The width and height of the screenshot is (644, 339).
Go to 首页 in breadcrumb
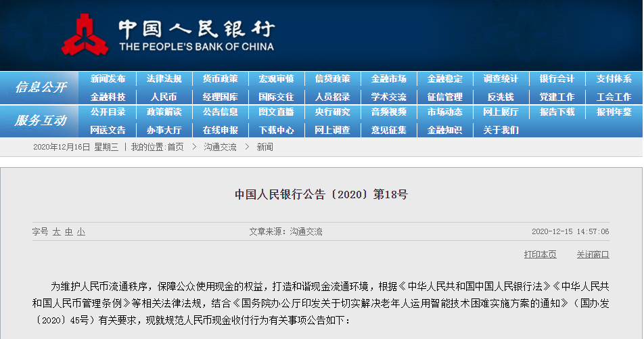[x=175, y=147]
